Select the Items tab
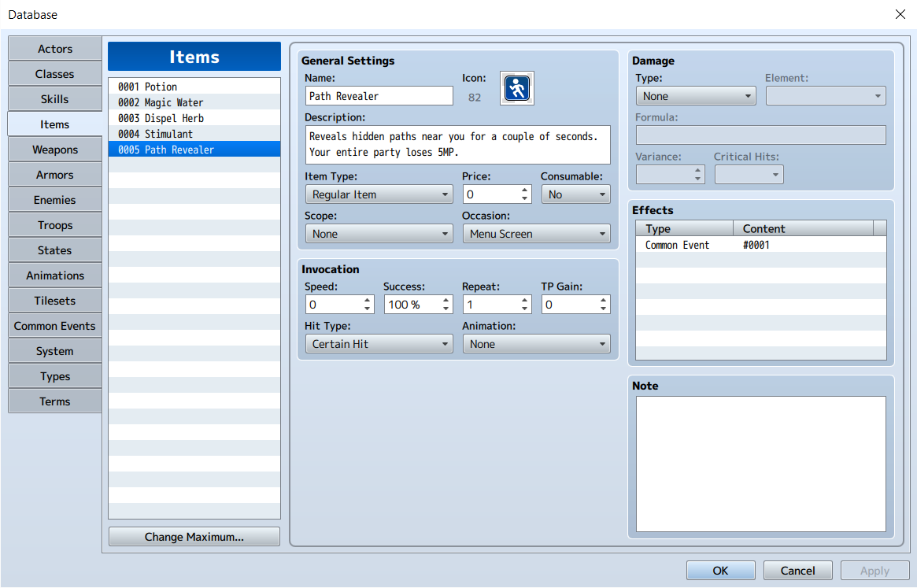917x588 pixels. click(55, 124)
